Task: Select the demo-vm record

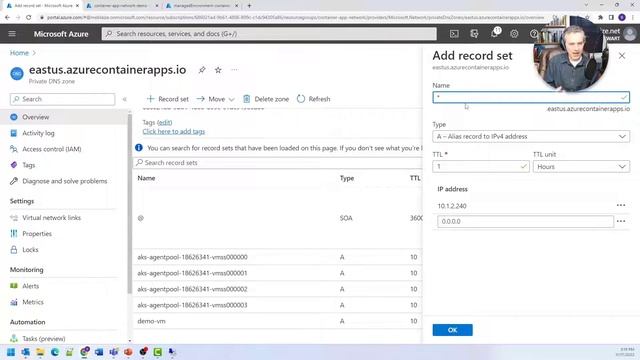Action: (x=151, y=321)
